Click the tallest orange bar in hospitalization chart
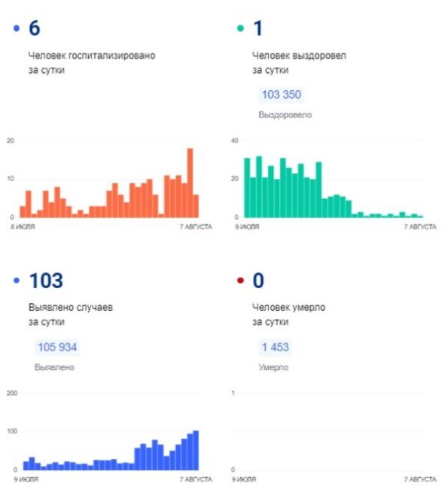The image size is (448, 489). click(190, 183)
